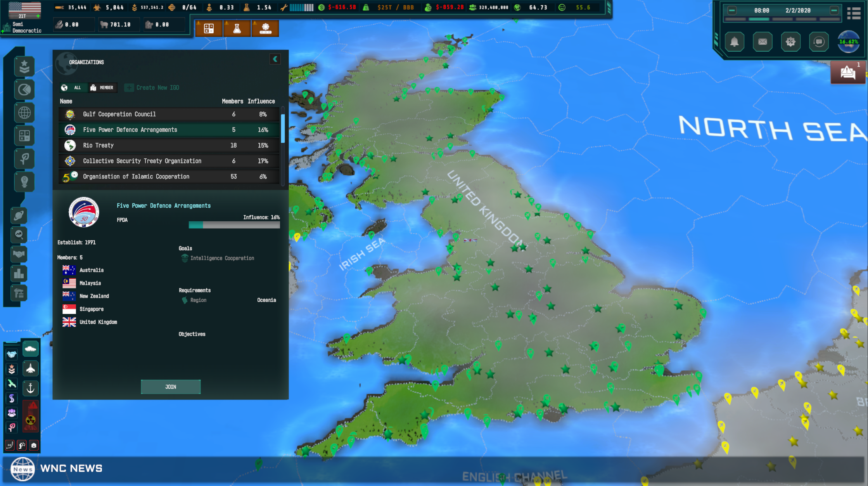Open the military rank sidebar panel
The image size is (868, 486).
click(24, 66)
